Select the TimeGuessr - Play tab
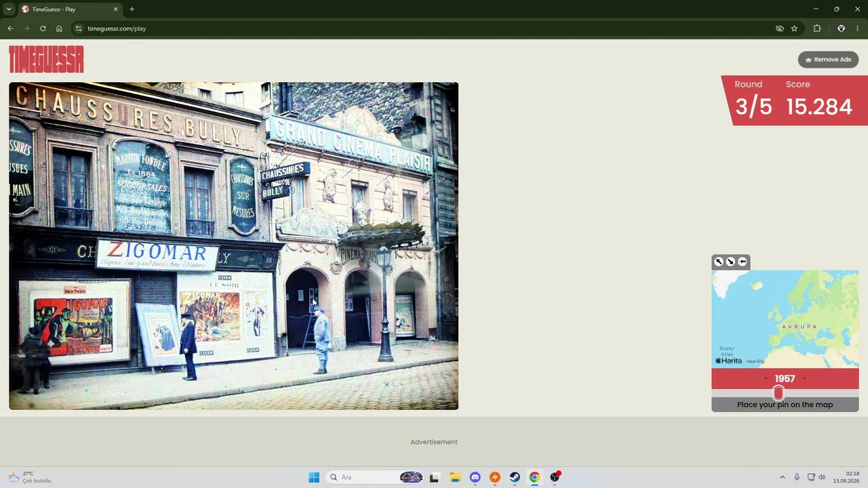 coord(69,9)
